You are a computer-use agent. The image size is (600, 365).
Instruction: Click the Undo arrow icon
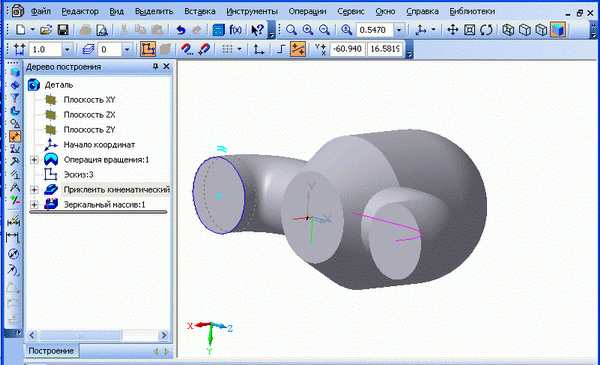click(x=181, y=30)
